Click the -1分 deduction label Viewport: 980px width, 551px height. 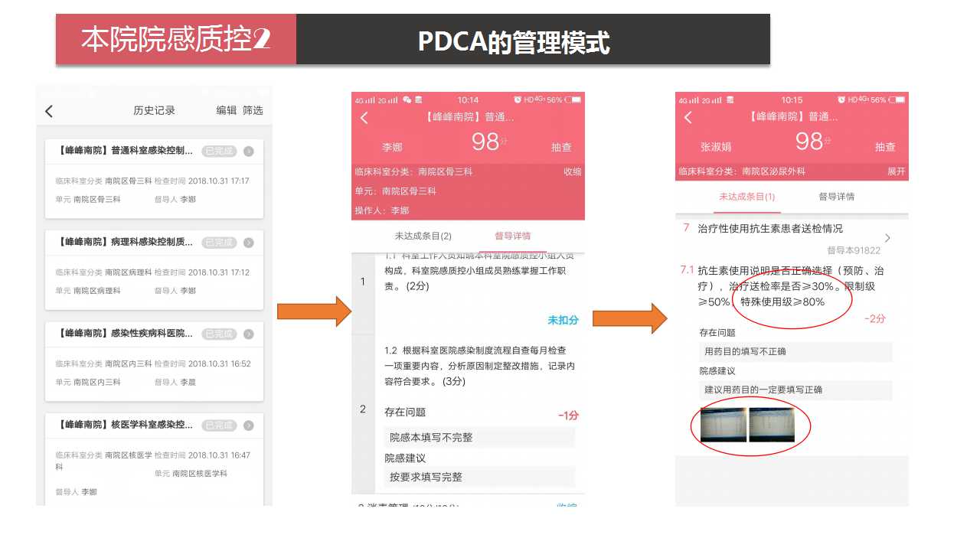568,416
